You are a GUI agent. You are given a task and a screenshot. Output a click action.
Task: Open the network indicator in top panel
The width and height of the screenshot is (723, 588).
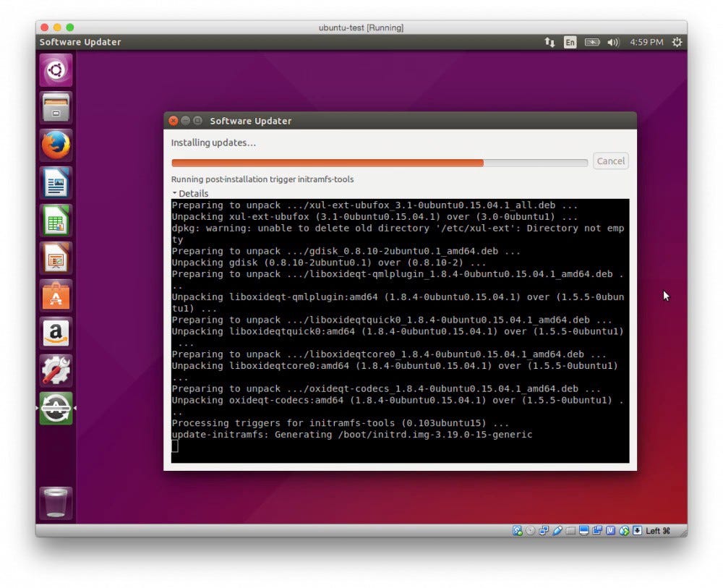pos(549,43)
